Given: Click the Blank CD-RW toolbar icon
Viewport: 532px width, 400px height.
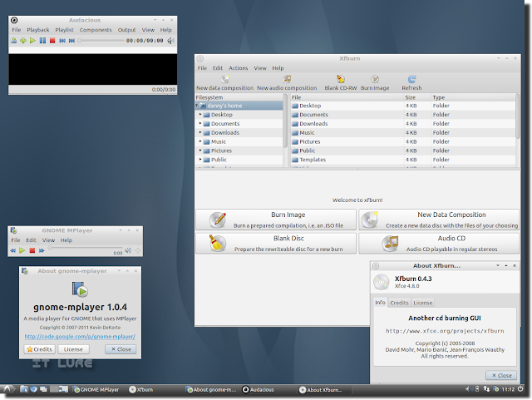Looking at the screenshot, I should tap(340, 79).
